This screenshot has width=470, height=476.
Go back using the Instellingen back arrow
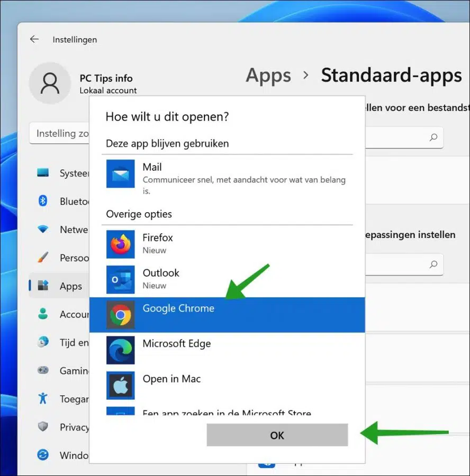pyautogui.click(x=34, y=39)
